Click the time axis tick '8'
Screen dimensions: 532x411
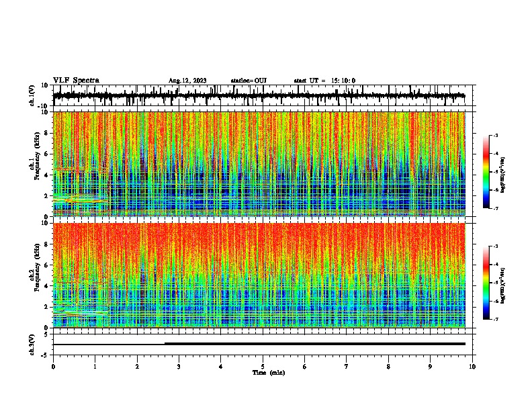coord(388,367)
